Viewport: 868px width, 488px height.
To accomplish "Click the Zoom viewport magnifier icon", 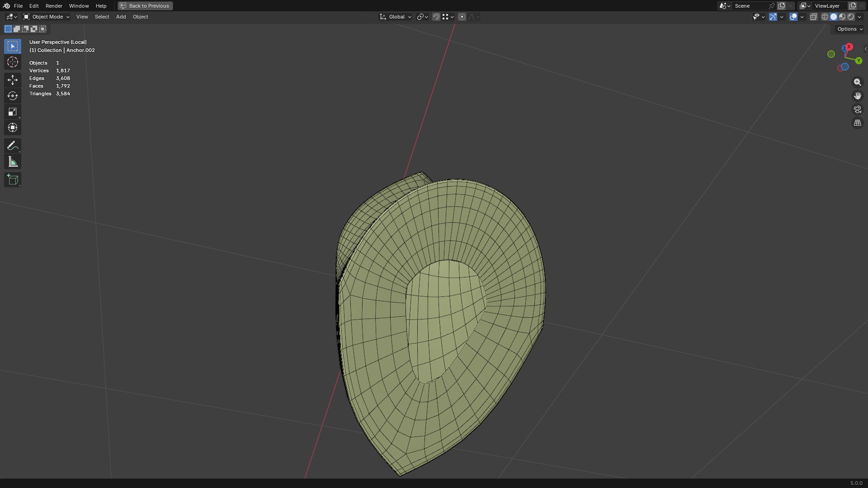I will pyautogui.click(x=857, y=82).
